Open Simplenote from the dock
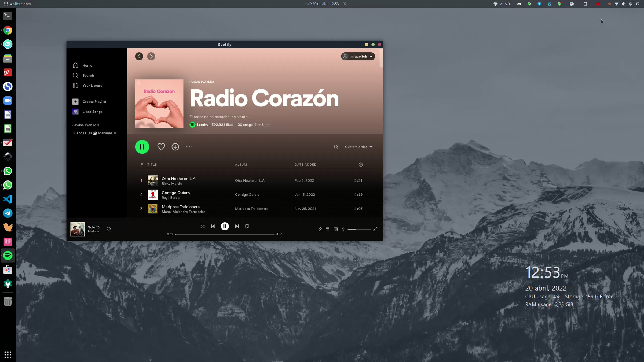 (x=8, y=87)
